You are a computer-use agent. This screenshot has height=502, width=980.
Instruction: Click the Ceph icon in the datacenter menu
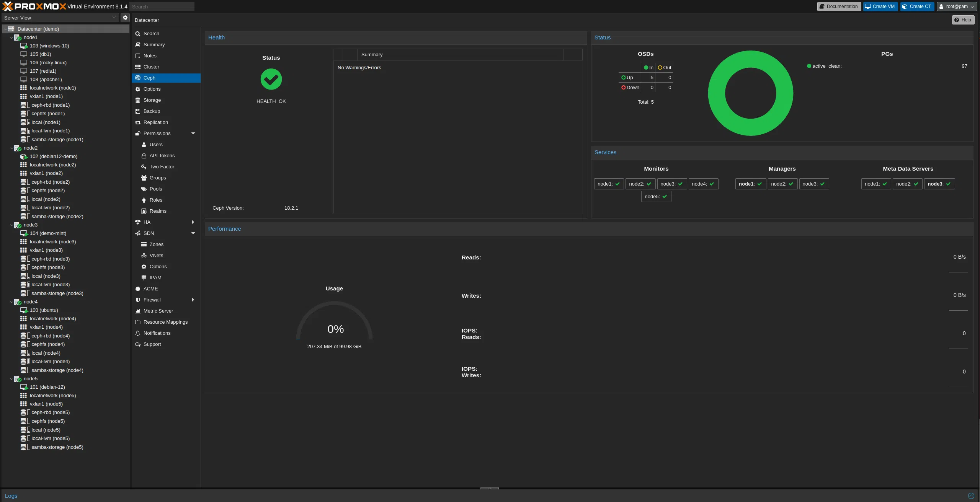(138, 78)
